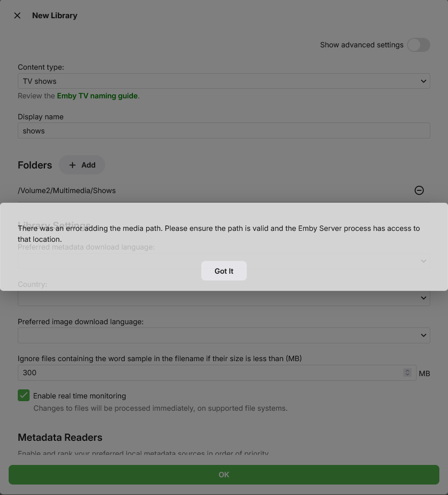
Task: Open the Content type dropdown showing TV shows
Action: [224, 81]
